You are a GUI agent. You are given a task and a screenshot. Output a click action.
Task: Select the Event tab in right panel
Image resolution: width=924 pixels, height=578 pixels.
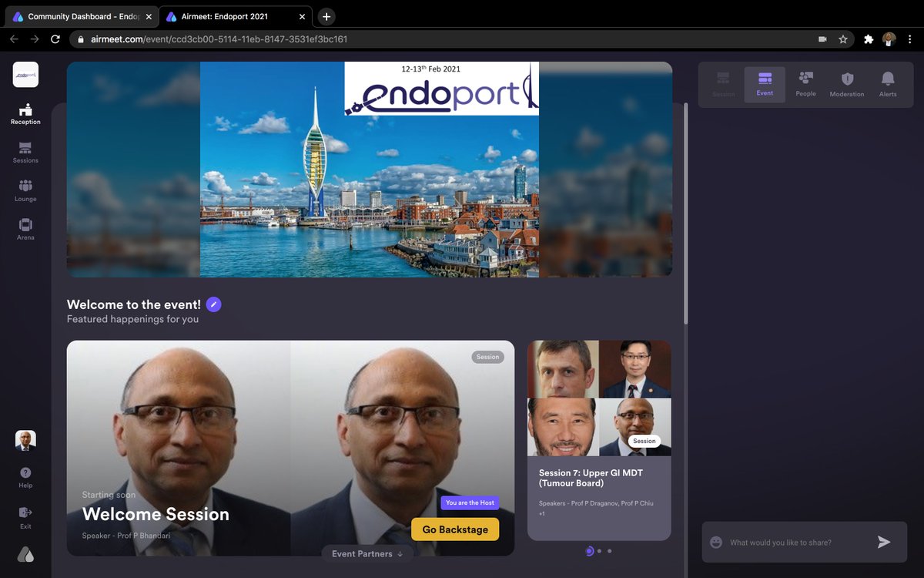coord(765,84)
